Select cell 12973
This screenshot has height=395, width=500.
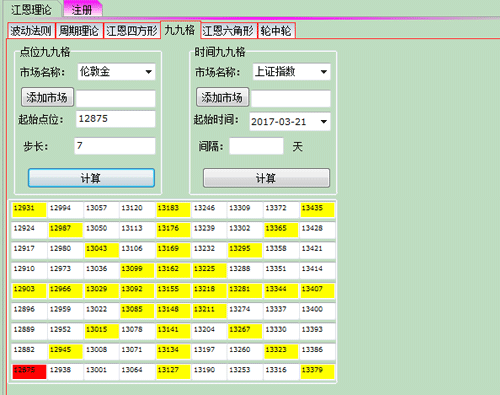coord(65,270)
